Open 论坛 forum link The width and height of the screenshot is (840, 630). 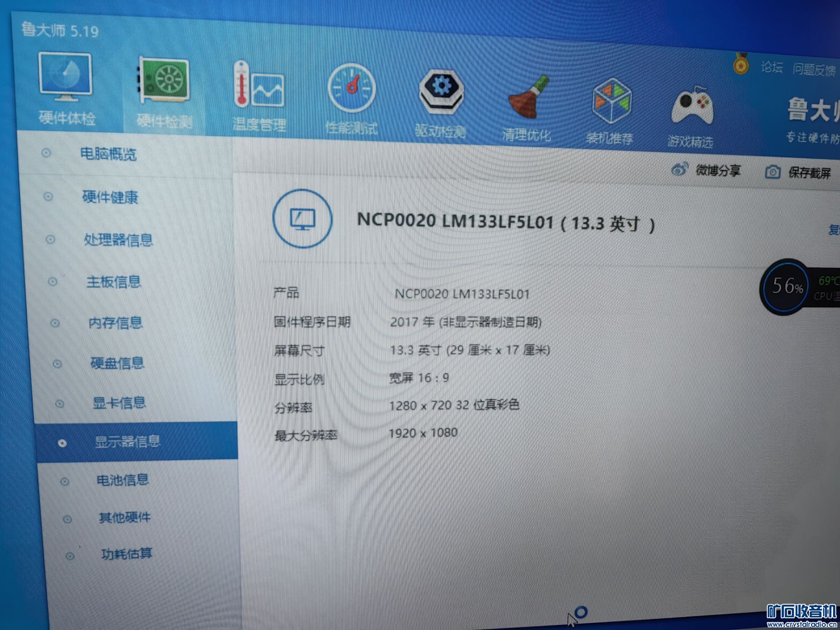(x=772, y=67)
